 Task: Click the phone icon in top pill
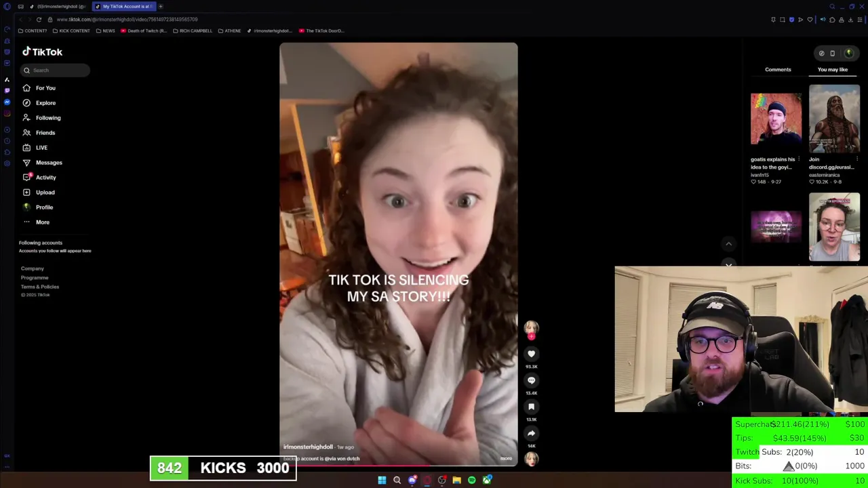pyautogui.click(x=833, y=53)
